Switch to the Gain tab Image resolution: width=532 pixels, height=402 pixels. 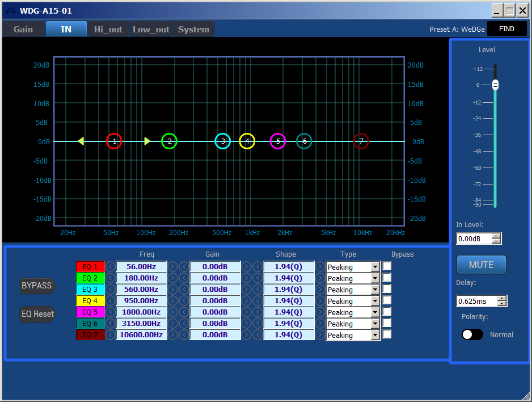point(23,29)
